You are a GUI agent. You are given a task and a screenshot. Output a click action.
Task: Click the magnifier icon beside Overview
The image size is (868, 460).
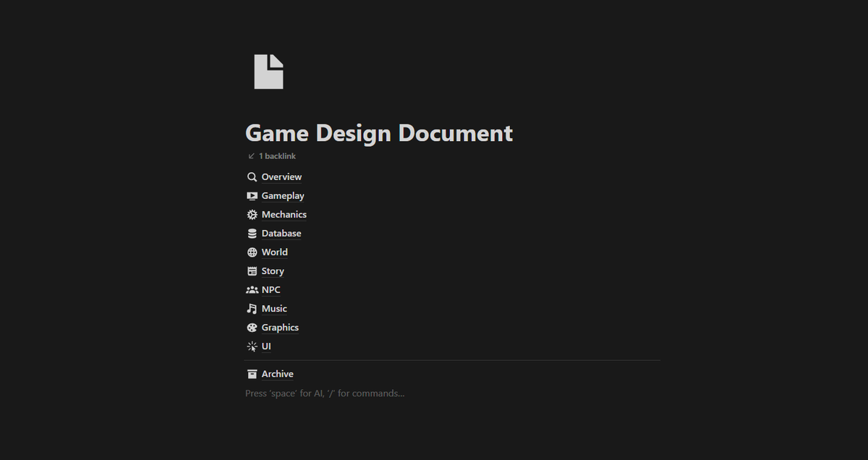pyautogui.click(x=252, y=177)
